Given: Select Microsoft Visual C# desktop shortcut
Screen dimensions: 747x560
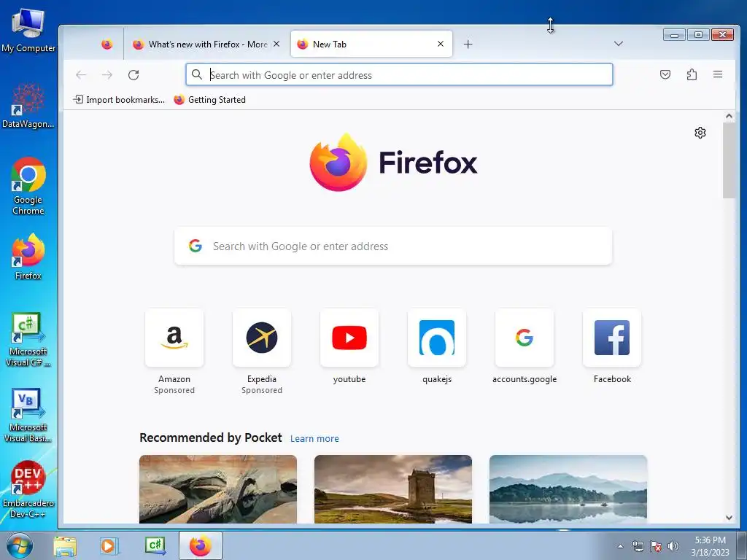Looking at the screenshot, I should (28, 340).
